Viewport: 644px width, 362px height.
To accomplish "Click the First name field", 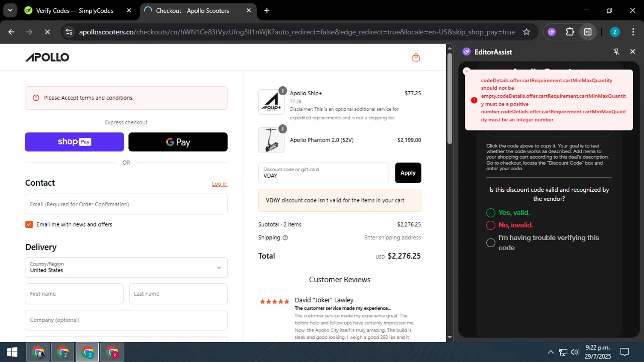I will 74,294.
